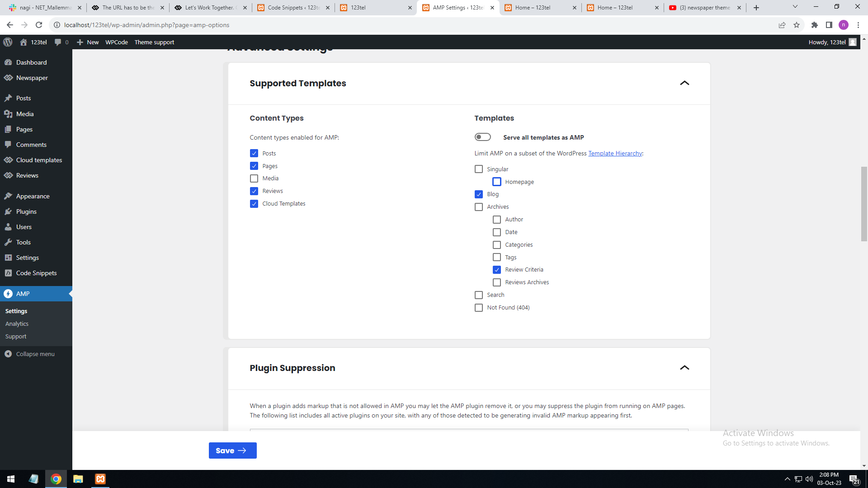868x488 pixels.
Task: Click the Reviews sidebar icon
Action: pyautogui.click(x=8, y=175)
